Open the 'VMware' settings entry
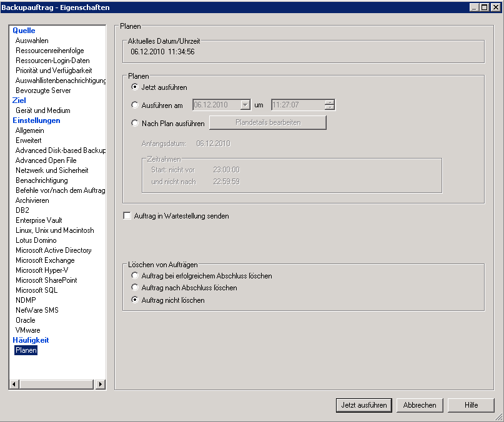The image size is (504, 422). 27,330
